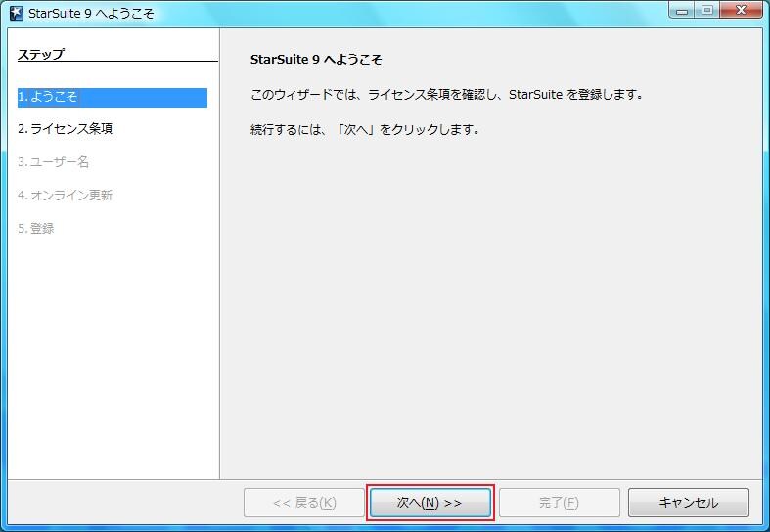Click the window title StarSuite 9 へようこそ
Viewport: 770px width, 532px height.
tap(91, 14)
